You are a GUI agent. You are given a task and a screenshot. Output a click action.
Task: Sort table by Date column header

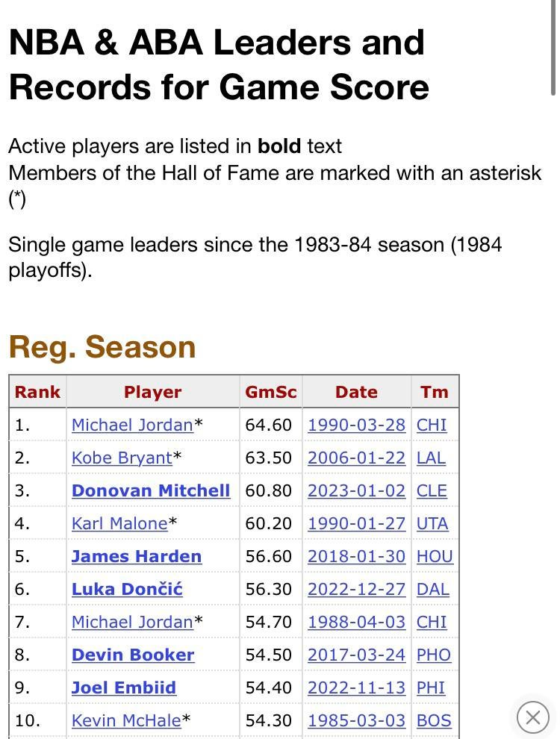click(356, 392)
